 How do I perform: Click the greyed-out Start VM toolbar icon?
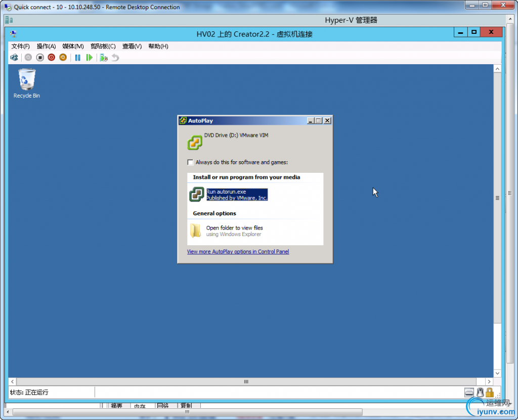click(28, 58)
